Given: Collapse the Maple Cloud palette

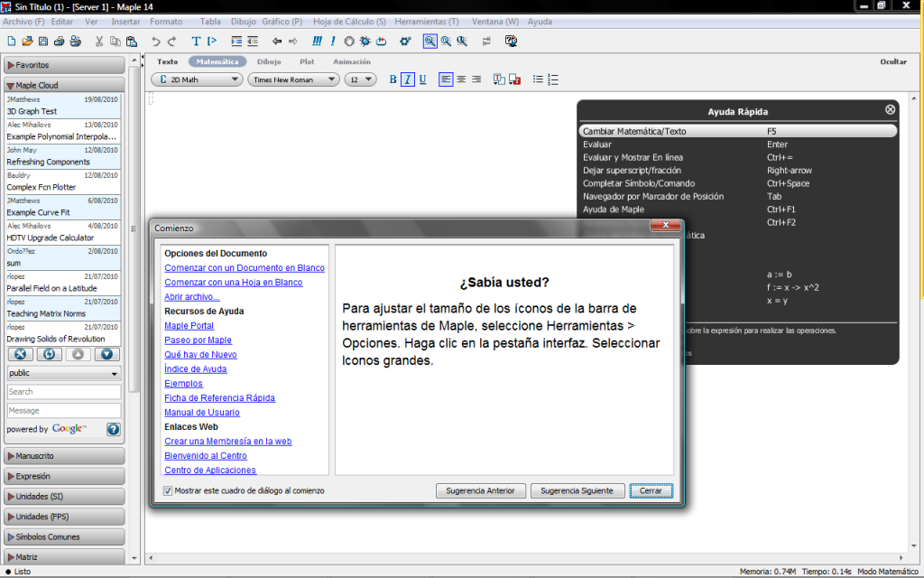Looking at the screenshot, I should coord(64,85).
